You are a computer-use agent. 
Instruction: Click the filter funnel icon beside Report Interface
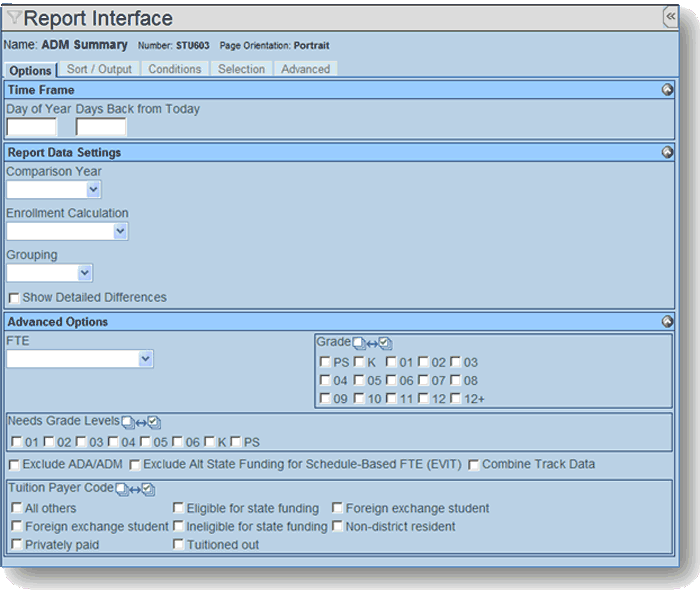pyautogui.click(x=14, y=17)
